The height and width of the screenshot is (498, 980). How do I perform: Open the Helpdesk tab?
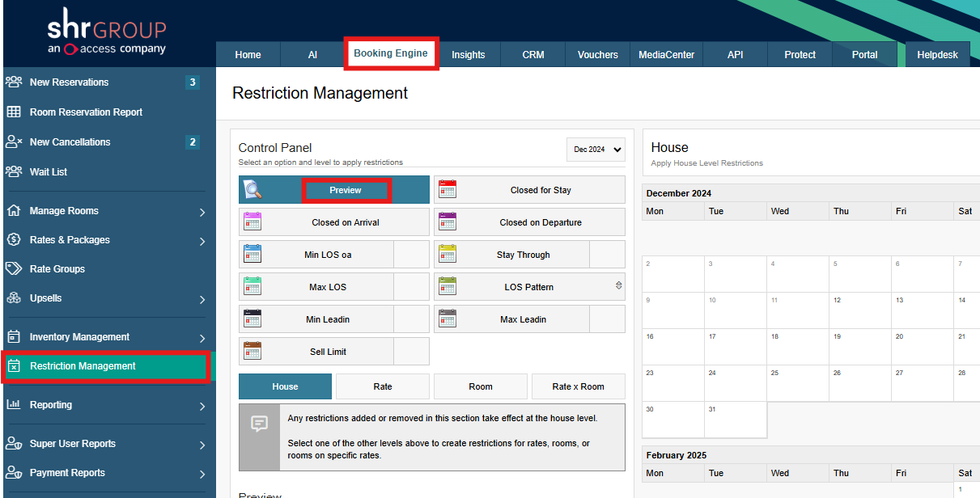[x=937, y=54]
